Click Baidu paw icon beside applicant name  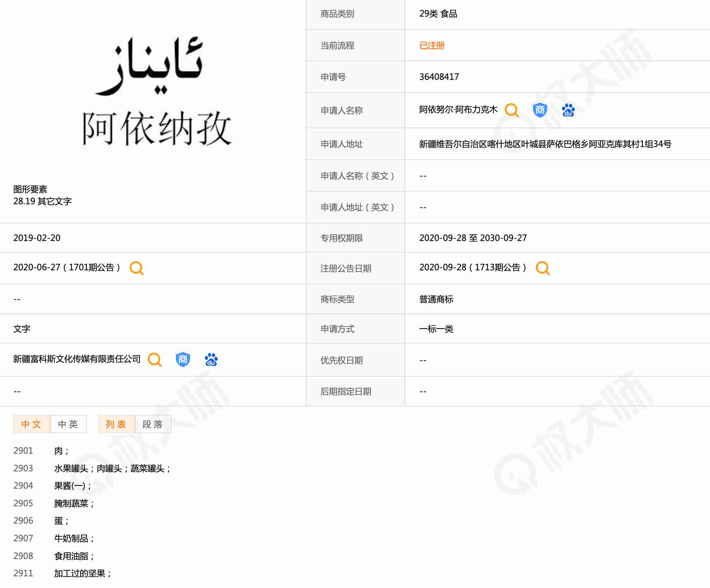click(x=568, y=110)
